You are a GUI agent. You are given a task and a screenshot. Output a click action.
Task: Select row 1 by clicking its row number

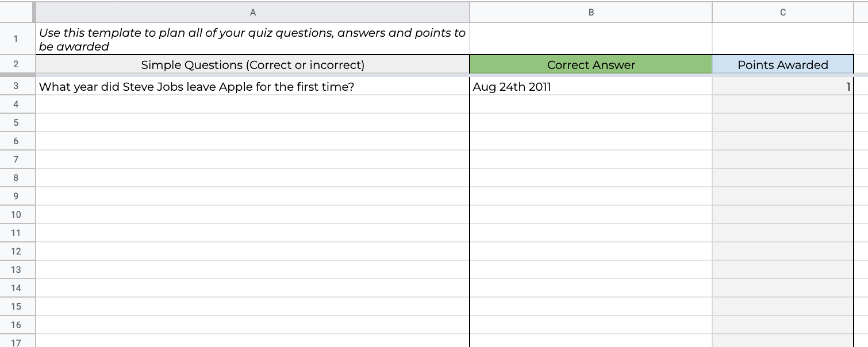[x=17, y=38]
